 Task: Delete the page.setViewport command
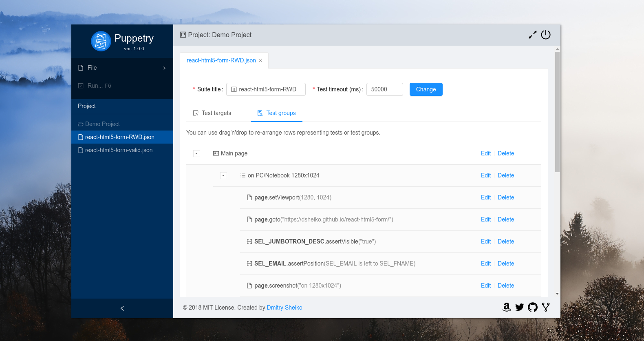click(x=506, y=197)
